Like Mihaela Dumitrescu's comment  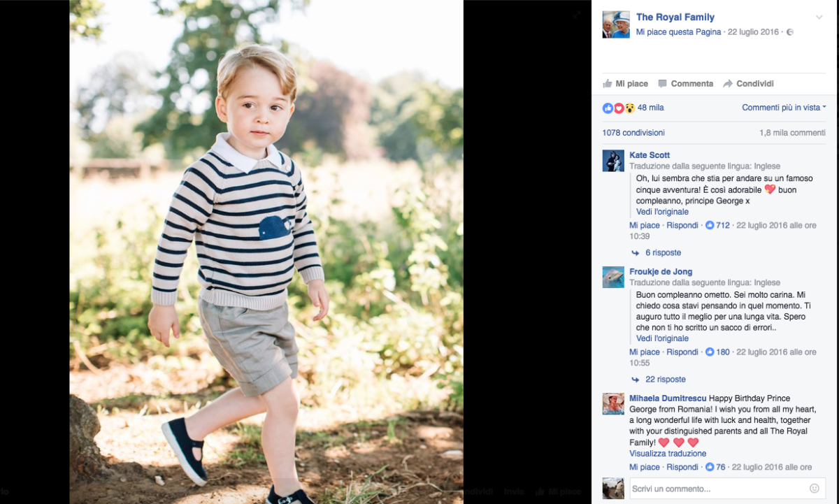(644, 468)
